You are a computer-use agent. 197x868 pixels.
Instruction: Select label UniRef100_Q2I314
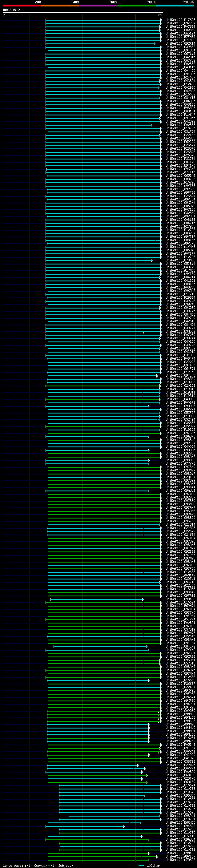tap(180, 525)
